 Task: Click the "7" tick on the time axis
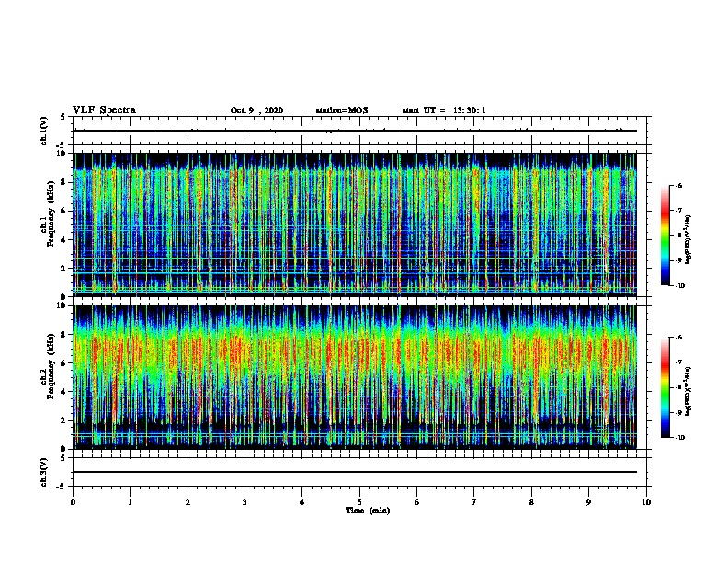(x=474, y=502)
